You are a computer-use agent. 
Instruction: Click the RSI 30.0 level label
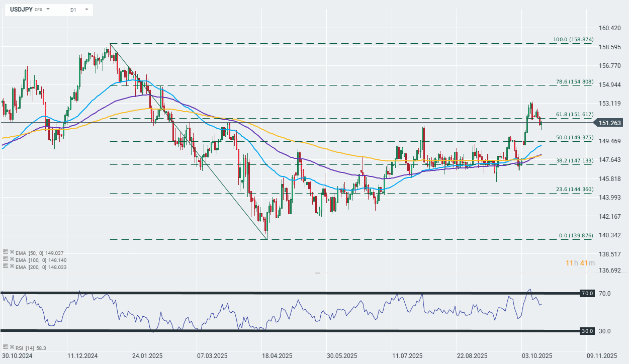pyautogui.click(x=588, y=331)
